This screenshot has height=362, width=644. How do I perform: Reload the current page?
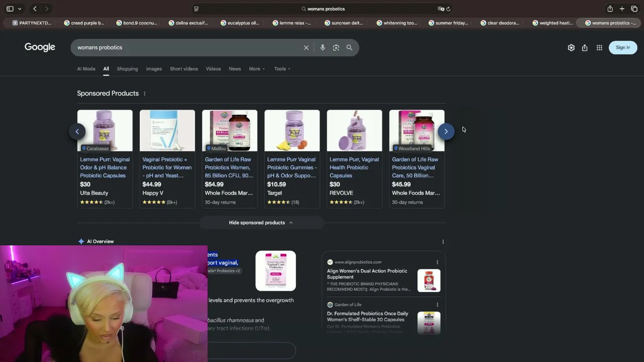tap(448, 9)
